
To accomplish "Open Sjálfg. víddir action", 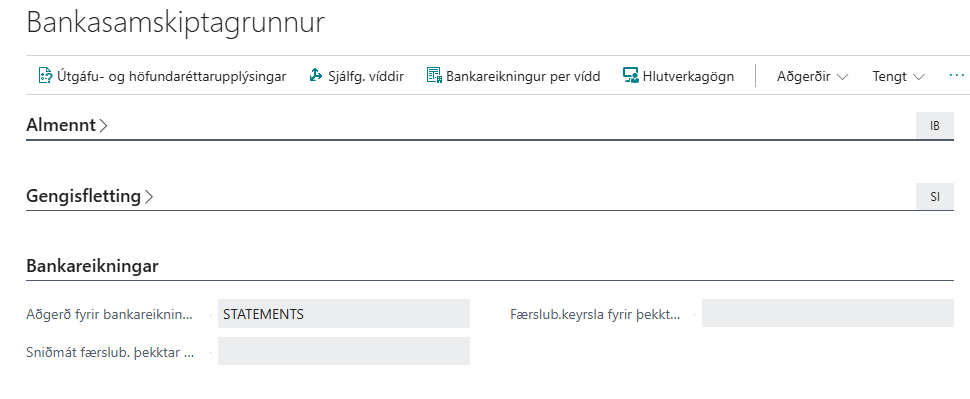I will click(x=356, y=76).
